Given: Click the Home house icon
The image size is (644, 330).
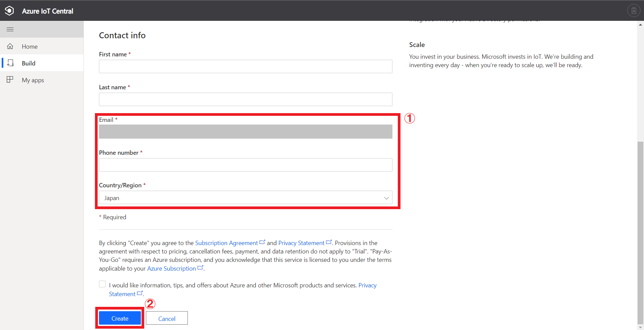Looking at the screenshot, I should pyautogui.click(x=10, y=46).
